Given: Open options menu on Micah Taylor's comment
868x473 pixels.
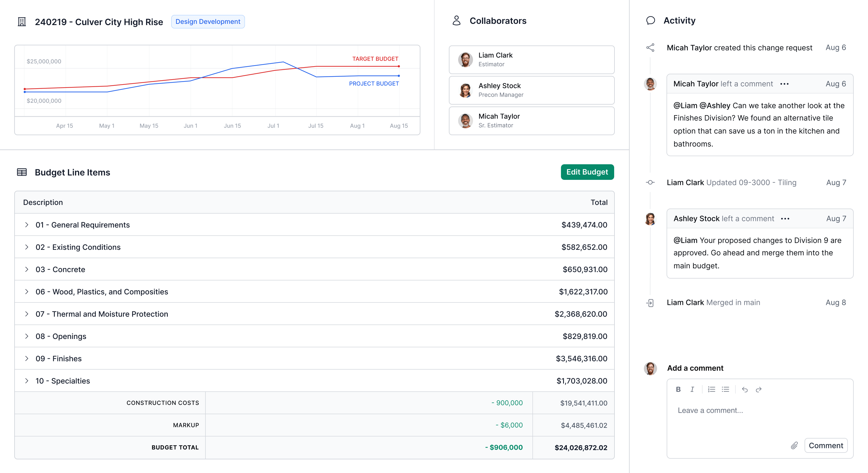Looking at the screenshot, I should 785,84.
